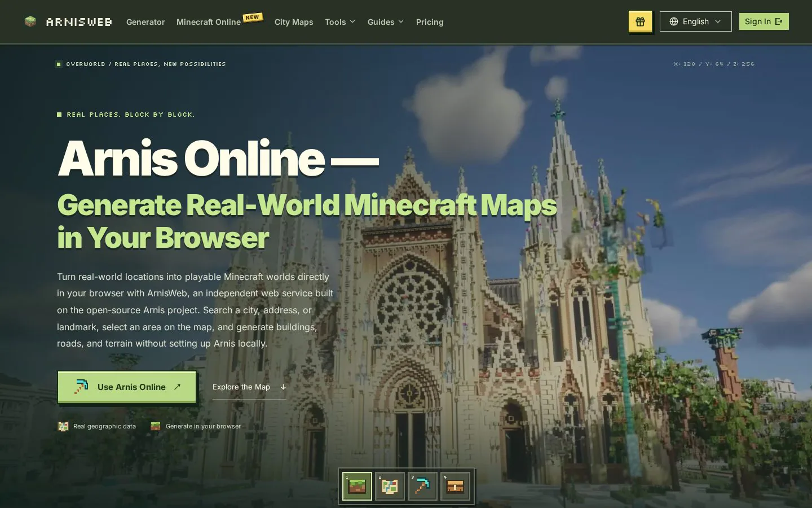Click the Generate in your browser block icon
This screenshot has width=812, height=508.
coord(156,426)
